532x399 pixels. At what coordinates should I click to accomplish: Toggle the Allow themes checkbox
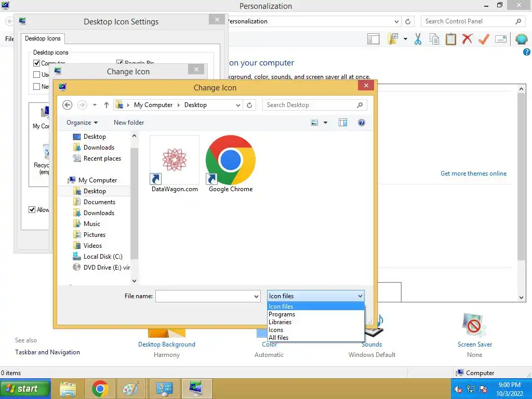[32, 210]
